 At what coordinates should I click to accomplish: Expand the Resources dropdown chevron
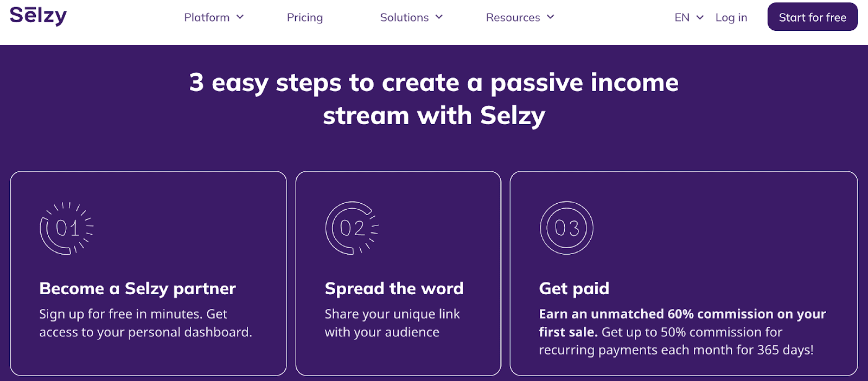(x=550, y=17)
